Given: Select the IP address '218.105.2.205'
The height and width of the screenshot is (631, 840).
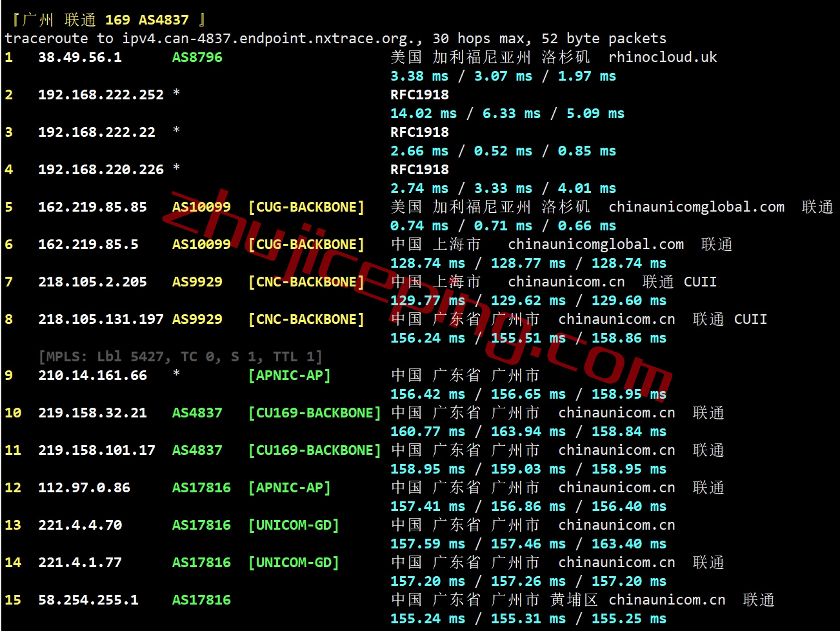Looking at the screenshot, I should [x=92, y=282].
